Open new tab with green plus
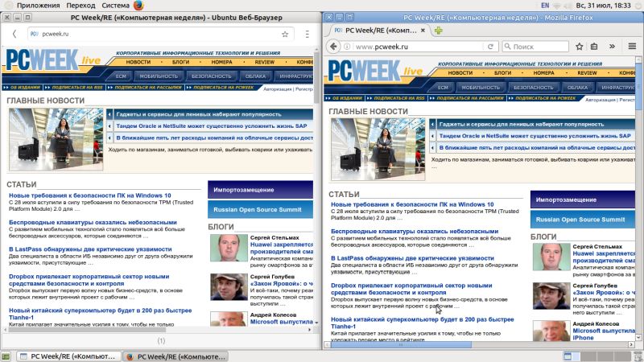Viewport: 644px width, 362px height. click(x=439, y=31)
